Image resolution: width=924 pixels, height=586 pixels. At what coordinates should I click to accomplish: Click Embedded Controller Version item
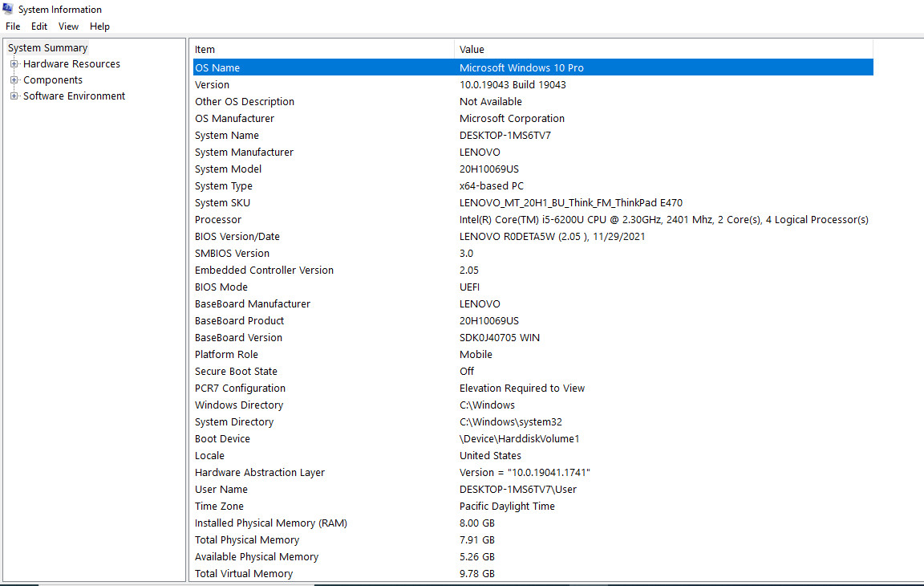[x=264, y=270]
